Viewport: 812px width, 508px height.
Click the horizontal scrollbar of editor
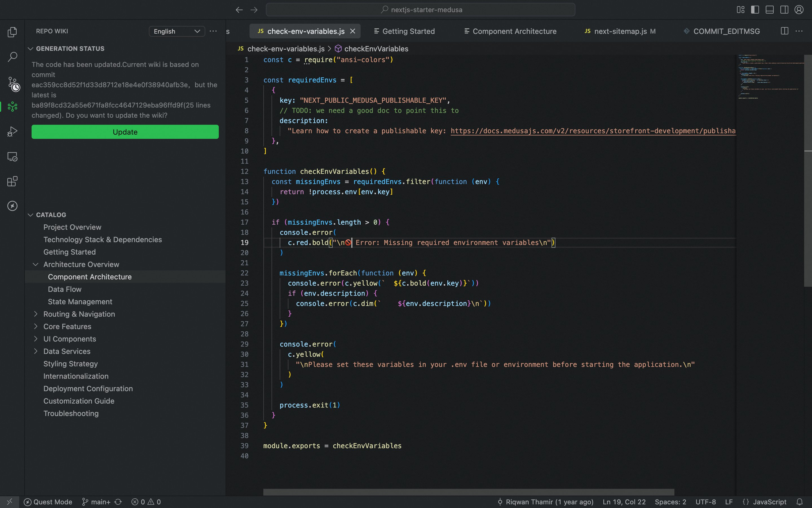click(468, 492)
